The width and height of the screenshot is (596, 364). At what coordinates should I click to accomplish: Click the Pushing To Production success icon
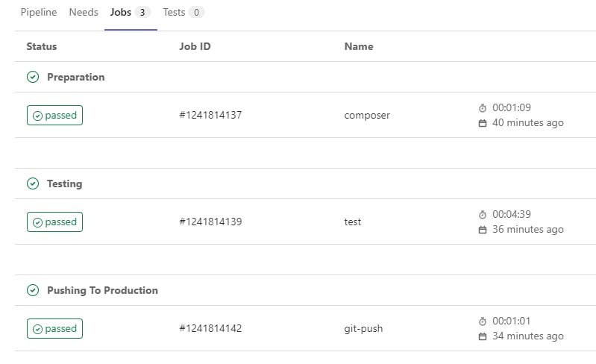(x=33, y=290)
